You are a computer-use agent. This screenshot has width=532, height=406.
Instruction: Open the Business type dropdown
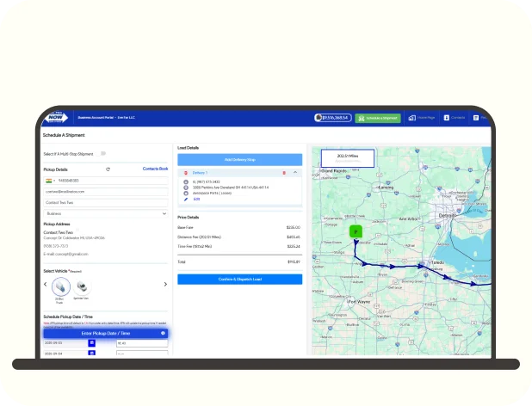coord(106,213)
